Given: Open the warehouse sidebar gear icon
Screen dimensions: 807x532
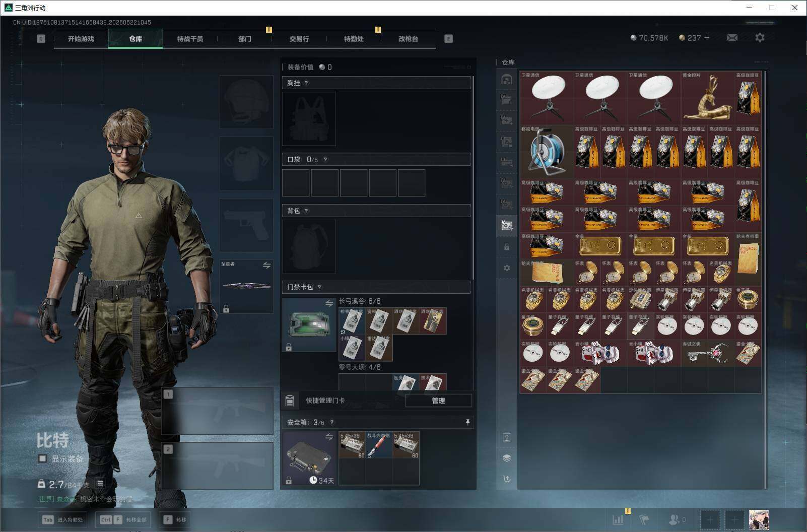Looking at the screenshot, I should pos(507,268).
